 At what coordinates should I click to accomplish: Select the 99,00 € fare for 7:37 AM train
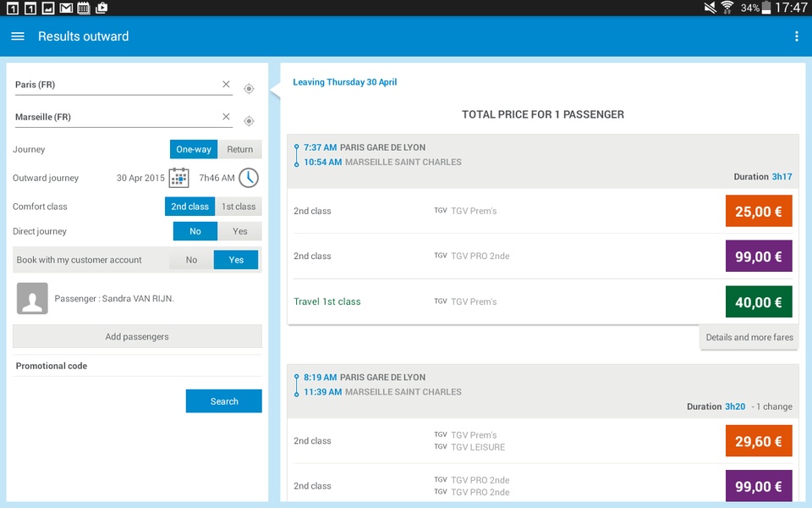pos(759,256)
